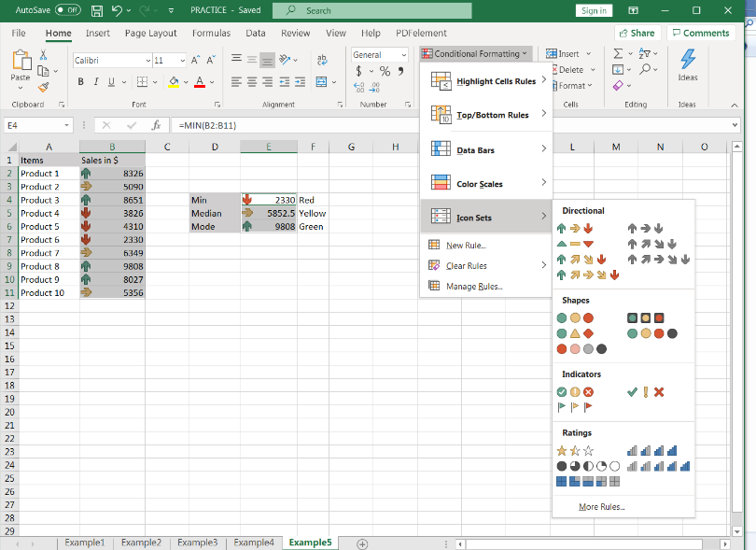The image size is (756, 550).
Task: Toggle Align Left
Action: click(x=236, y=82)
